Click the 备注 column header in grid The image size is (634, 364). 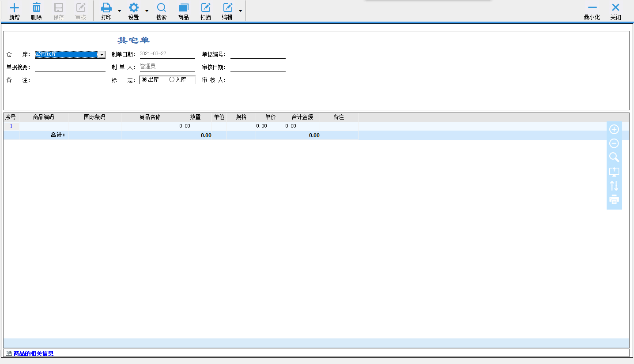pyautogui.click(x=339, y=117)
